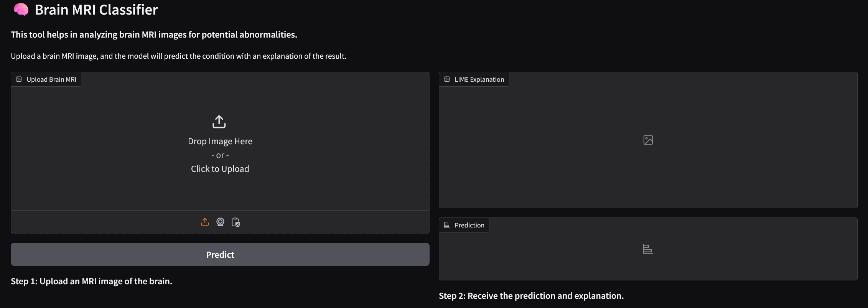868x308 pixels.
Task: Click the image icon beside LIME Explanation label
Action: [447, 79]
